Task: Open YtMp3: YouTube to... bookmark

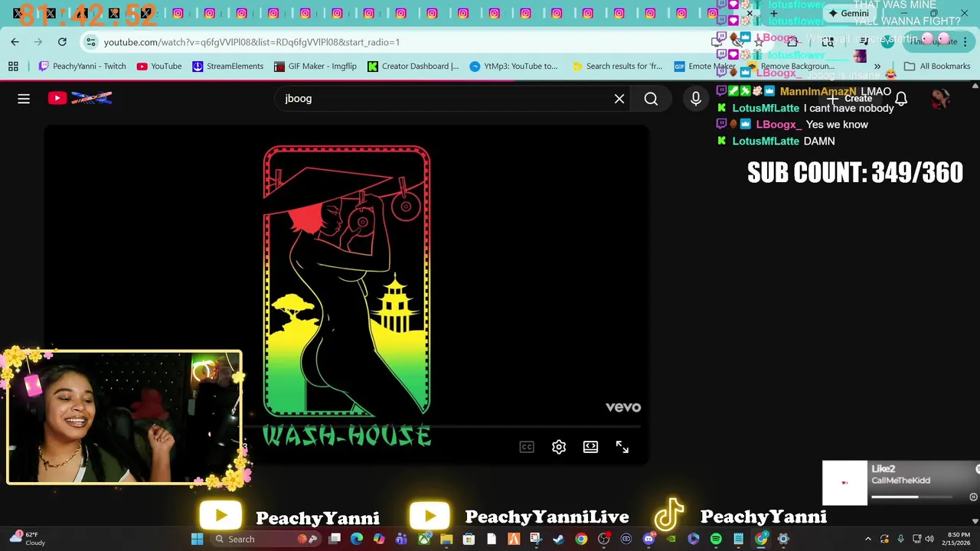Action: 514,67
